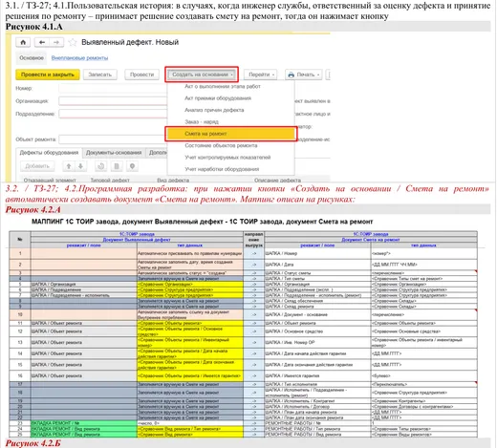Move row down with the down arrow icon
Viewport: 497px width, 448px height.
pos(81,166)
